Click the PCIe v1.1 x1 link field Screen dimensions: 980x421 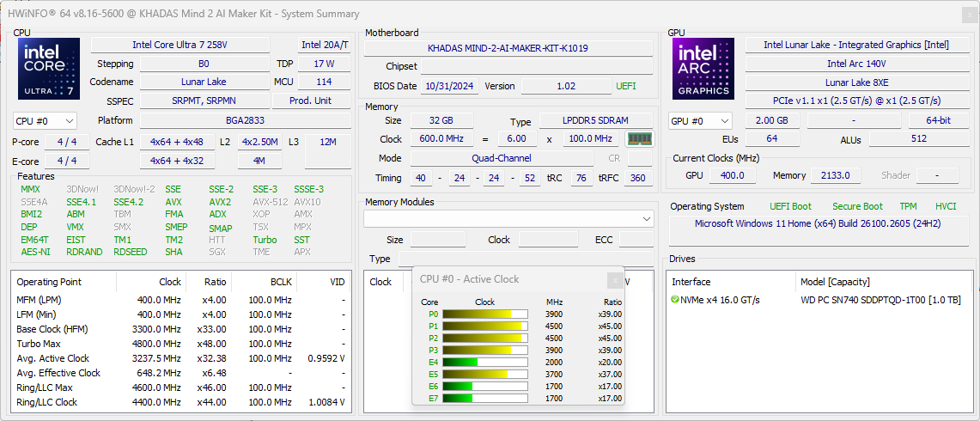point(856,101)
